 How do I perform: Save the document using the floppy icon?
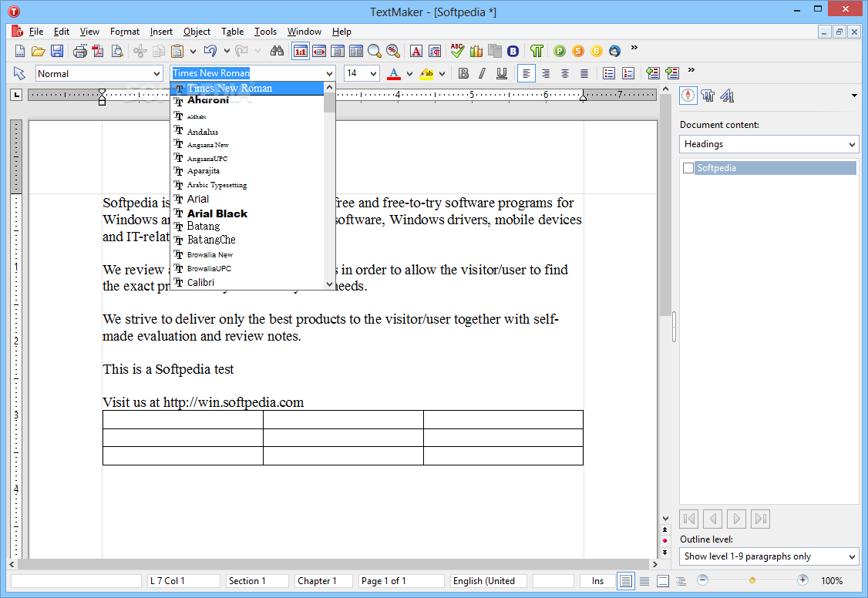click(x=57, y=52)
